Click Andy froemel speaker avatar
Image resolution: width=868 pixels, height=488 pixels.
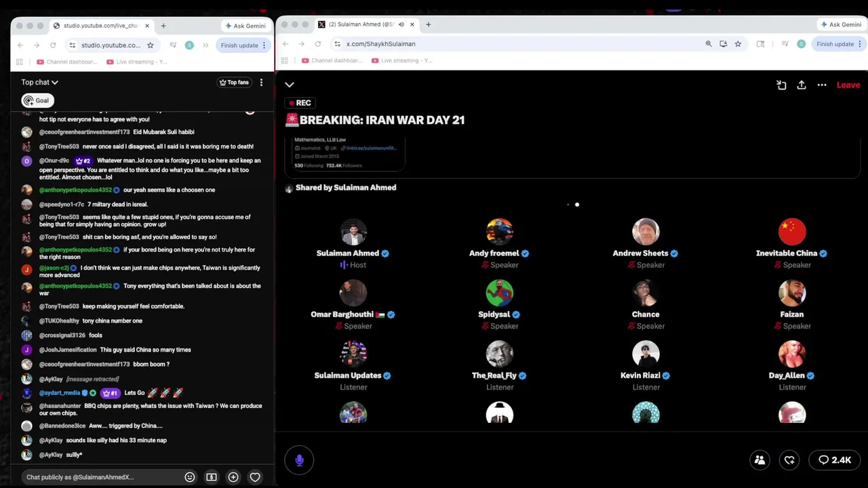[x=500, y=231]
